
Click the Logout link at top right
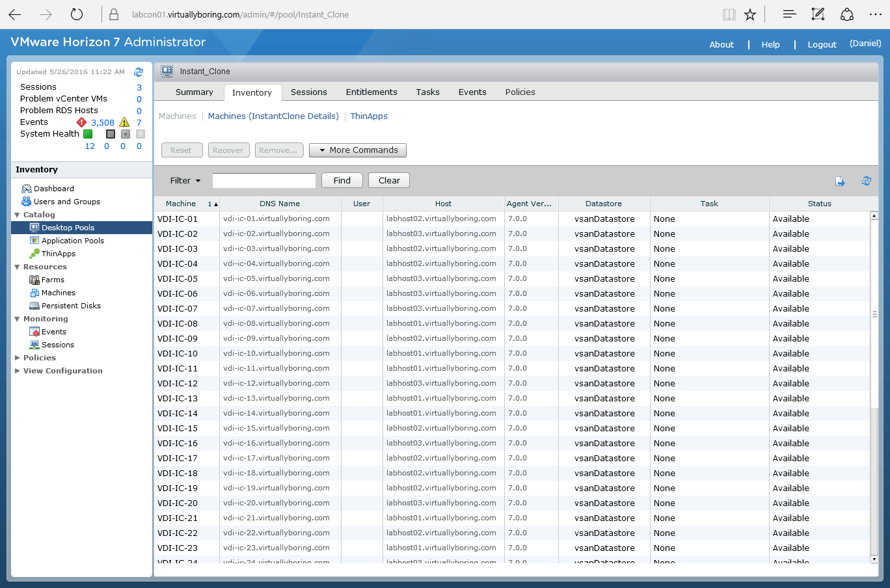[x=822, y=44]
